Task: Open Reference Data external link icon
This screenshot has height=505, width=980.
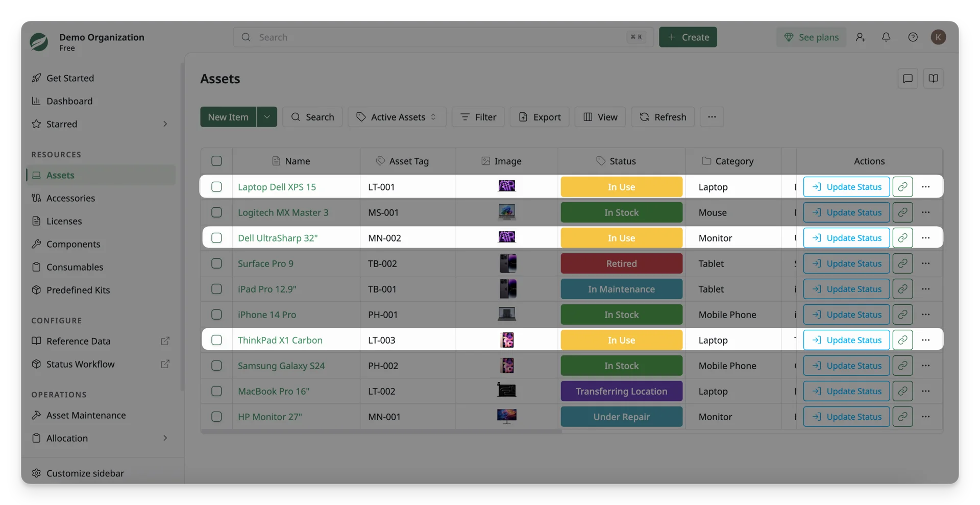Action: [165, 341]
